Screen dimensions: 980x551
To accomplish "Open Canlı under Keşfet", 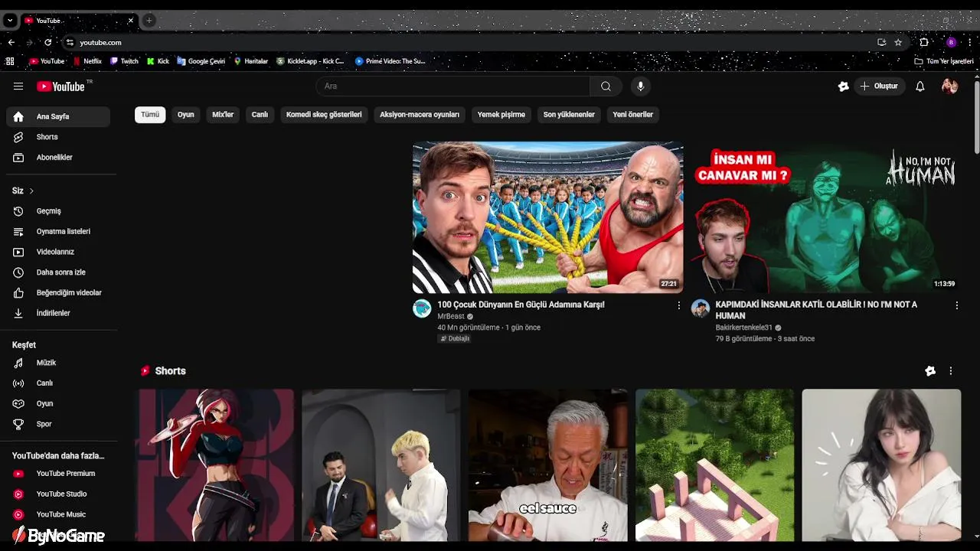I will pyautogui.click(x=58, y=383).
